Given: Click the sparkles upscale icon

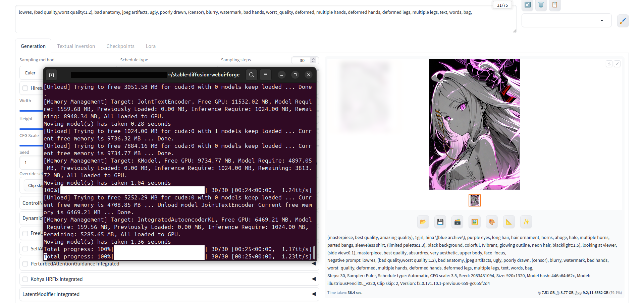Looking at the screenshot, I should (x=526, y=222).
